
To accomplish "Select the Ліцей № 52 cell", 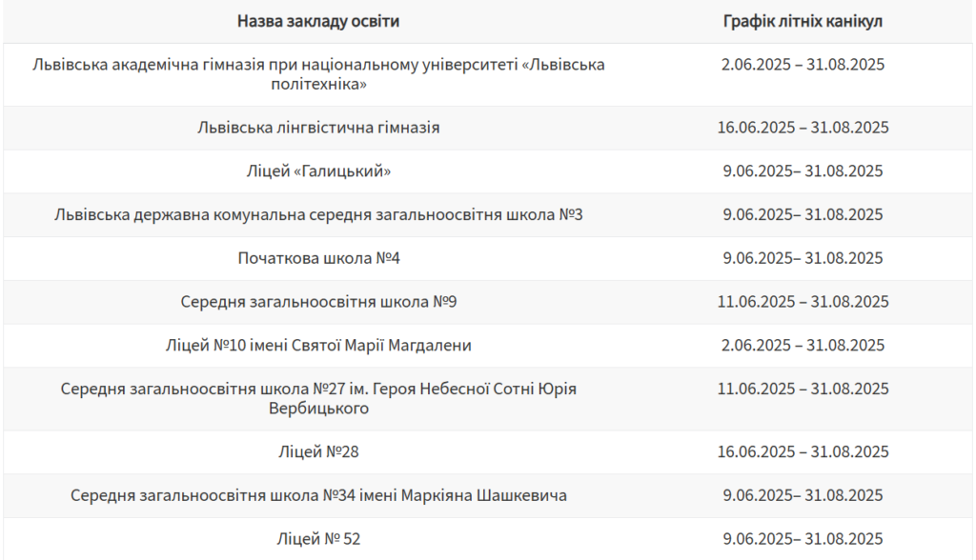I will coord(318,539).
